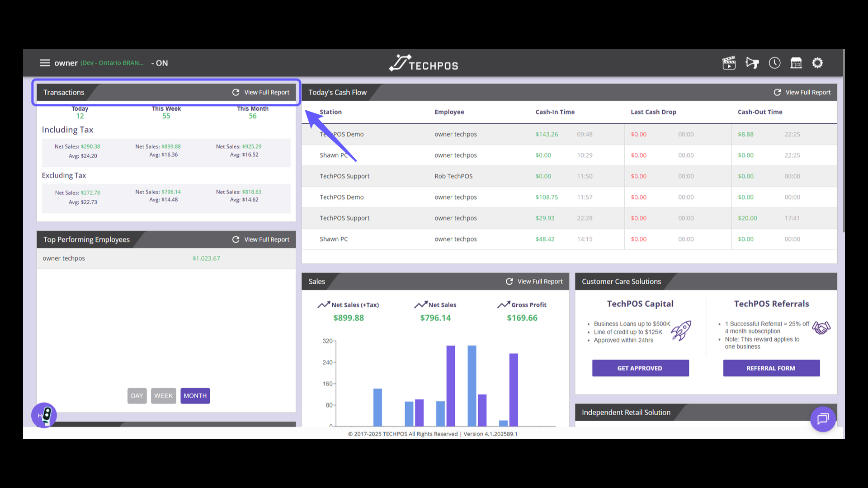Open the store icon in header

(x=796, y=63)
